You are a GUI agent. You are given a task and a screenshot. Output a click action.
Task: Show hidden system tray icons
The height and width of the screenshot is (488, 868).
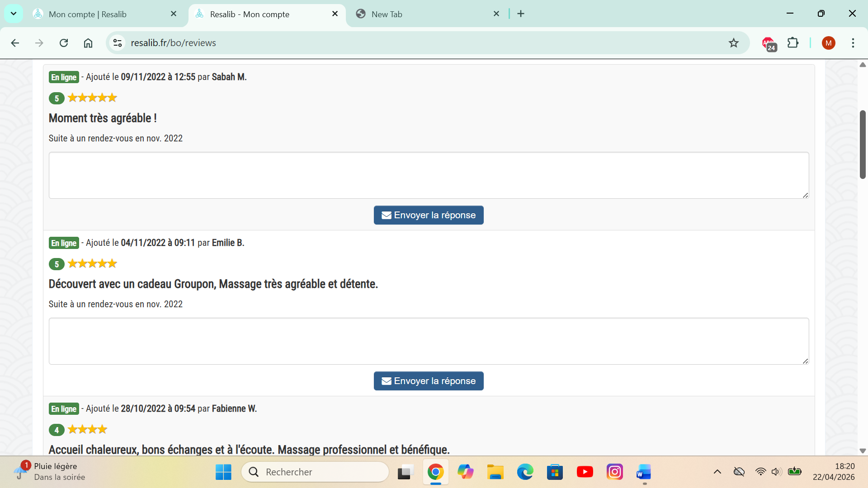717,472
